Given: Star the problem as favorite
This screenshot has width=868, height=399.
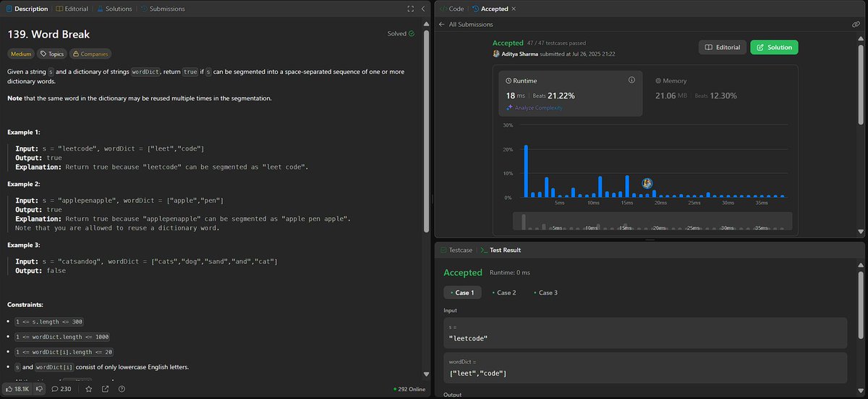Looking at the screenshot, I should 88,389.
